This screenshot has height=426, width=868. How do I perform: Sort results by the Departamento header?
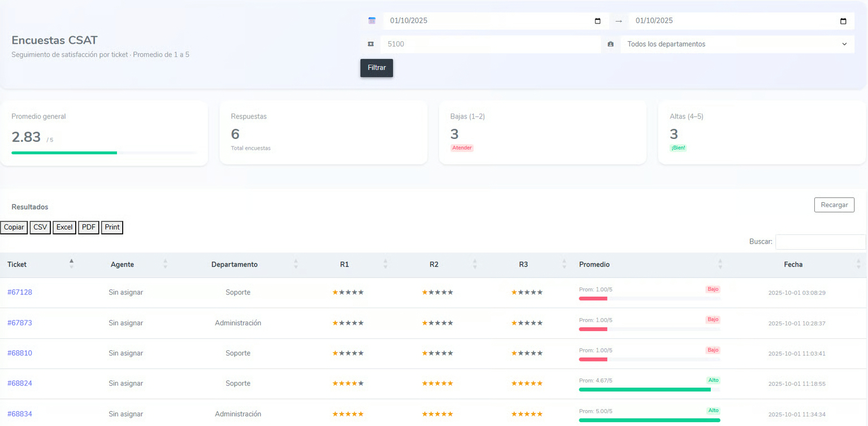pos(235,264)
